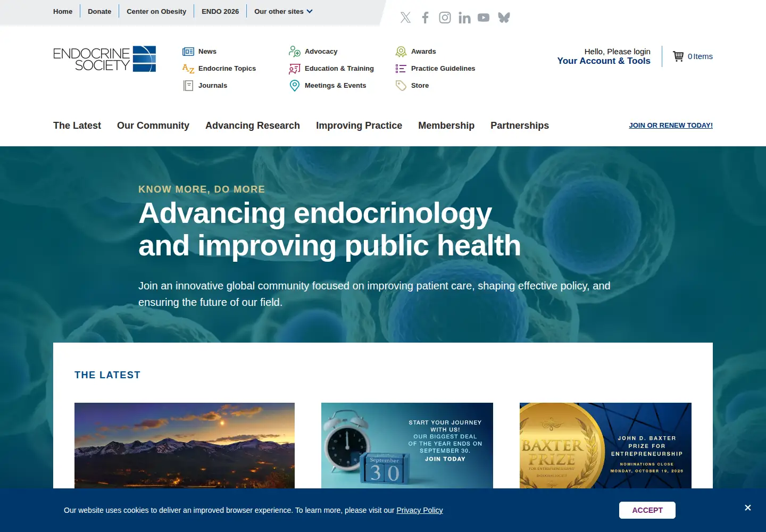766x532 pixels.
Task: Open the mountain sunset article thumbnail
Action: (x=185, y=446)
